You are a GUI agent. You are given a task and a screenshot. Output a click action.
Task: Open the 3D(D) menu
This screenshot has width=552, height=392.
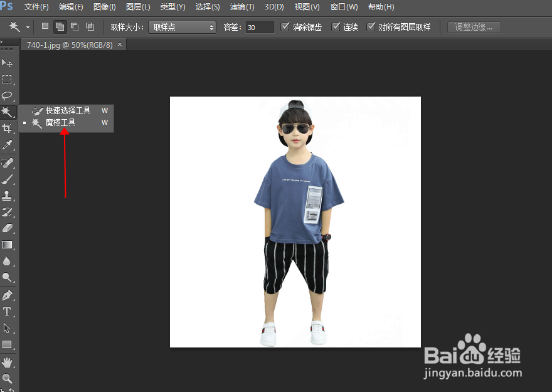(x=274, y=7)
